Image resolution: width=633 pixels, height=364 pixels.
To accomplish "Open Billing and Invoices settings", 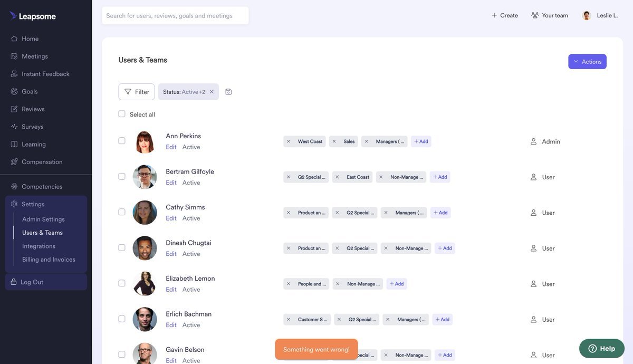I will (49, 260).
